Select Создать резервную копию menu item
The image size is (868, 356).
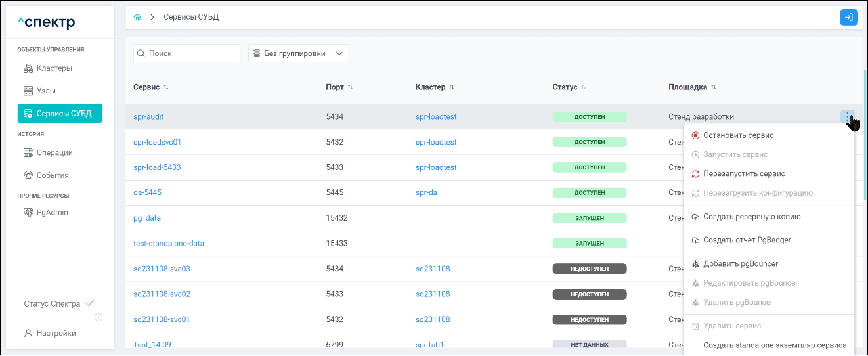tap(751, 217)
